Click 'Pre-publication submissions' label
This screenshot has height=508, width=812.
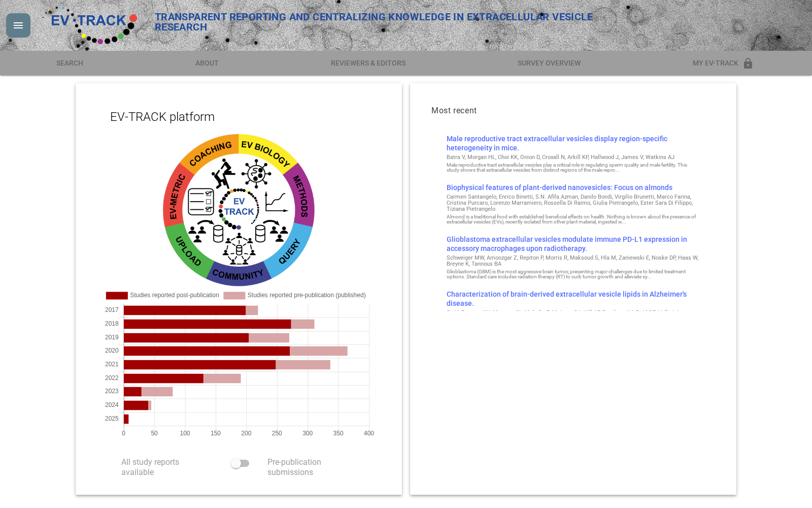(x=294, y=467)
